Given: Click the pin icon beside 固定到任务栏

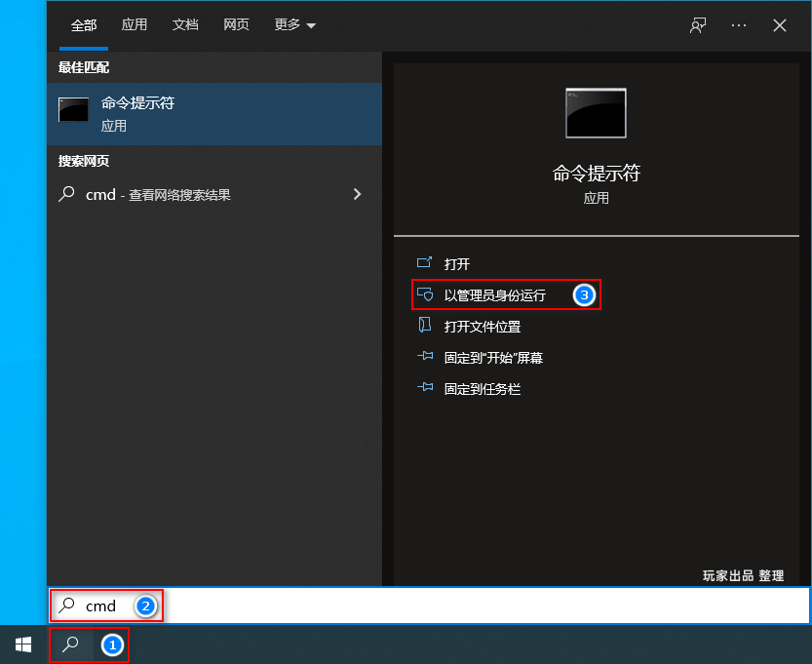Looking at the screenshot, I should (x=424, y=388).
